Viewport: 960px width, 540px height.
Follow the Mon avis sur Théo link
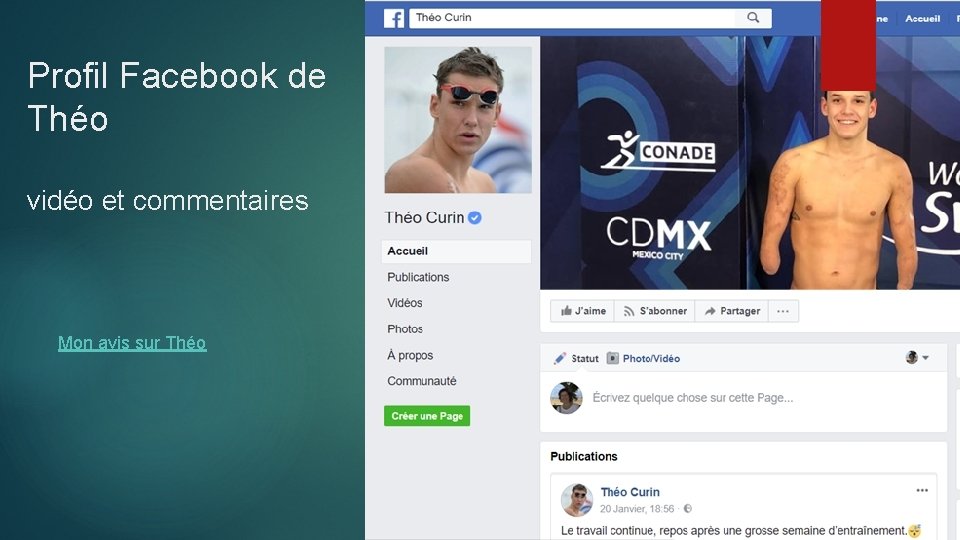(132, 343)
